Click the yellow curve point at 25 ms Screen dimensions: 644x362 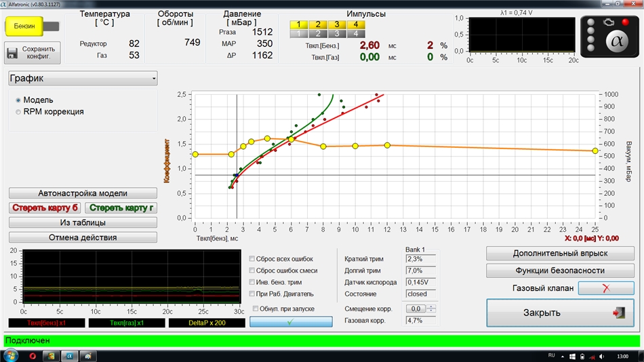pos(595,150)
